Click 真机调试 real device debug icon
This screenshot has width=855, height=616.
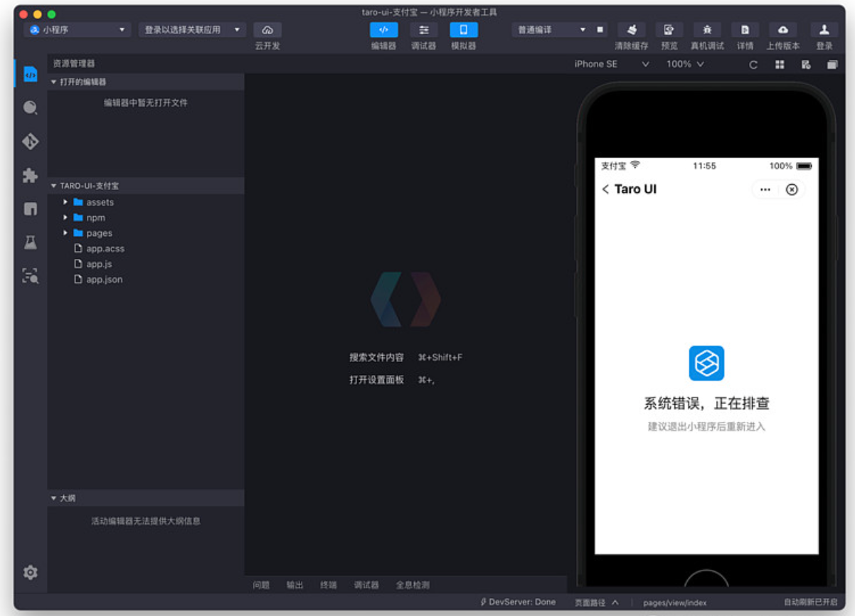707,30
